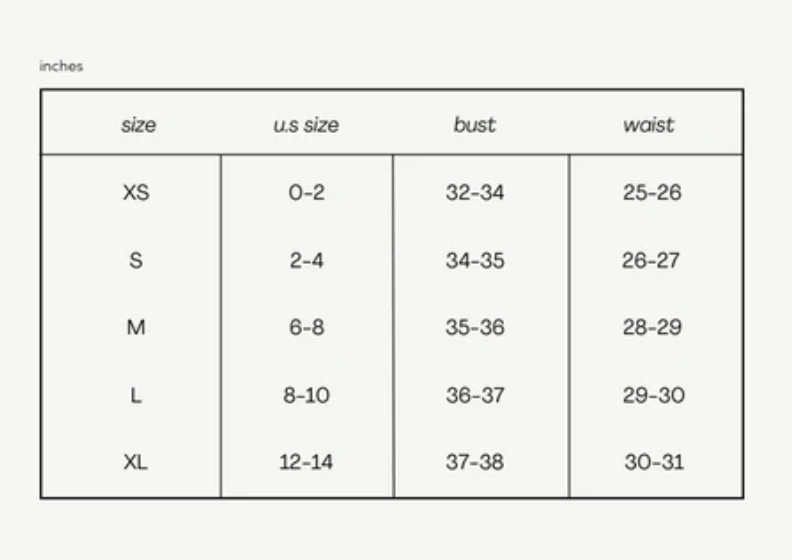The height and width of the screenshot is (560, 792).
Task: Click the "inches" unit label
Action: pyautogui.click(x=61, y=66)
